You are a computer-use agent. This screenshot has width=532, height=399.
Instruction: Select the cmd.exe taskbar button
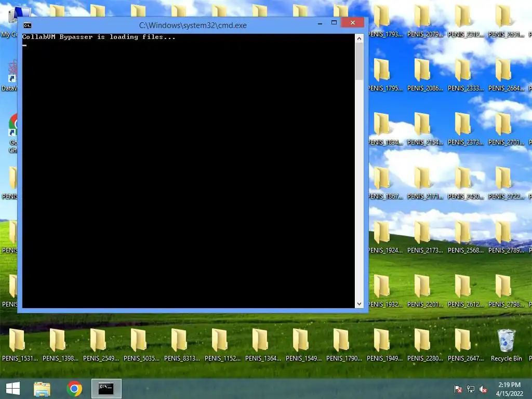point(106,389)
